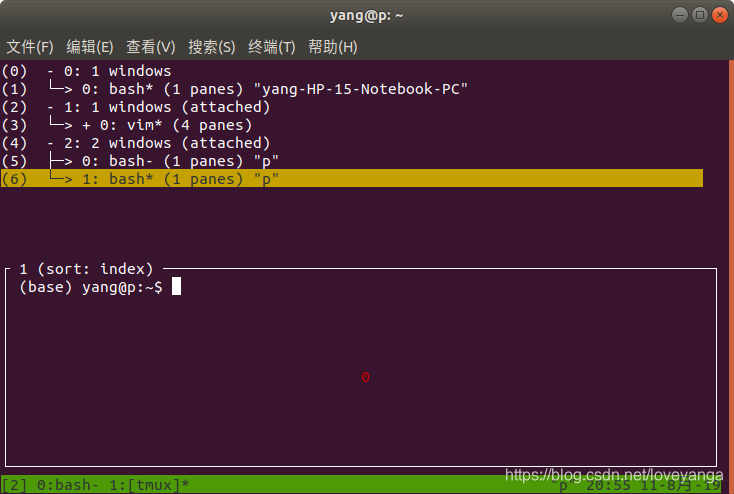Select highlighted row '1: bash* (1 panes)'
This screenshot has width=734, height=494.
coord(352,178)
